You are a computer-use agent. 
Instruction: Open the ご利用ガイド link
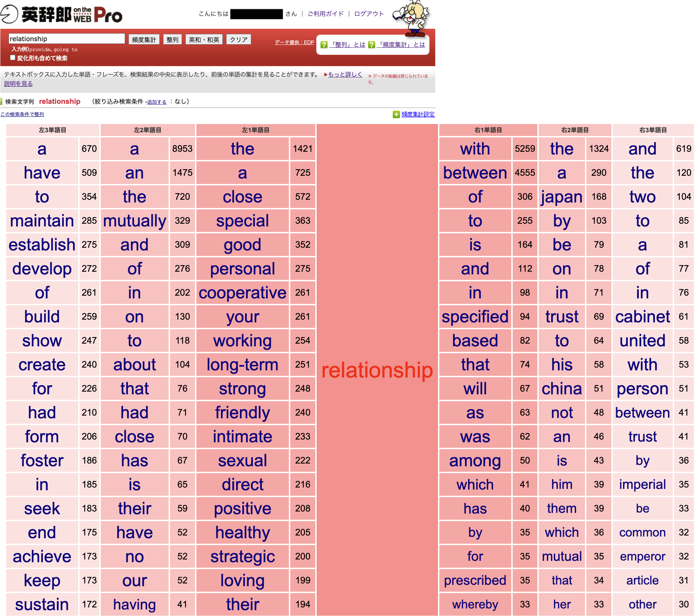pos(326,14)
